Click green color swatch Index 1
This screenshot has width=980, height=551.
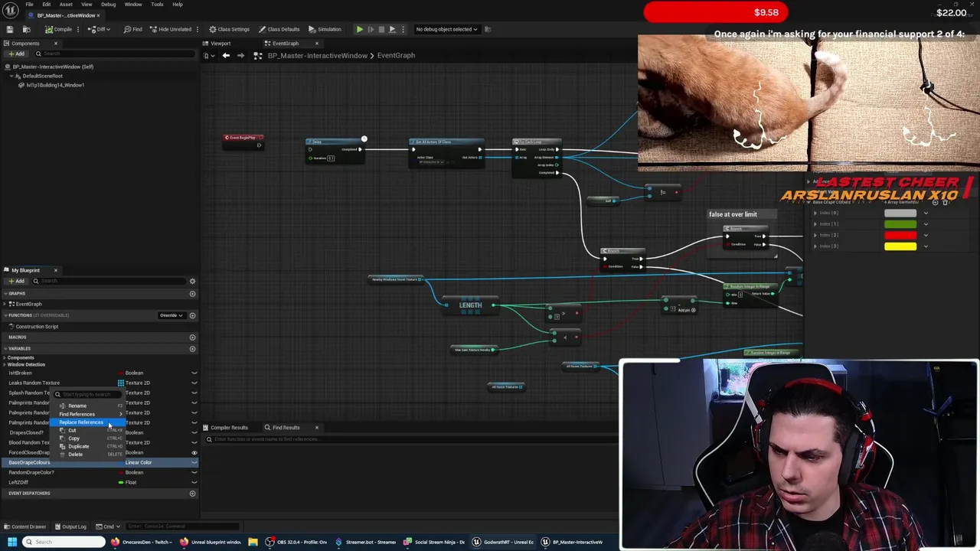point(900,224)
